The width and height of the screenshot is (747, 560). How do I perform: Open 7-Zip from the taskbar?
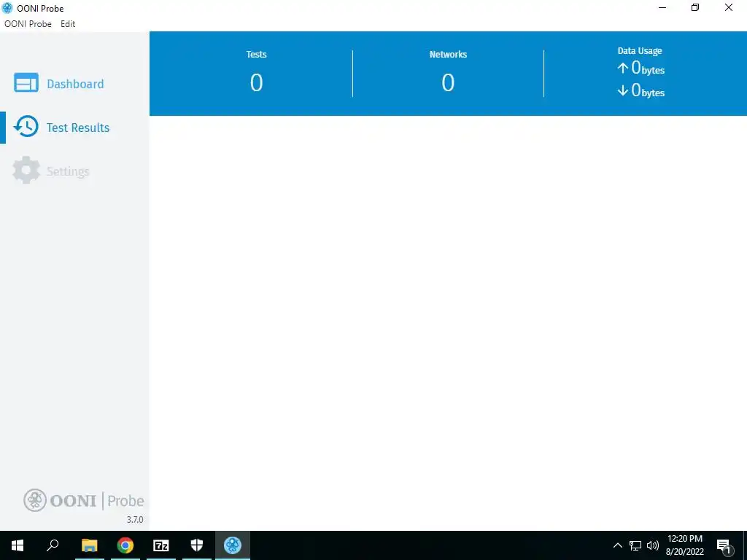pos(161,545)
